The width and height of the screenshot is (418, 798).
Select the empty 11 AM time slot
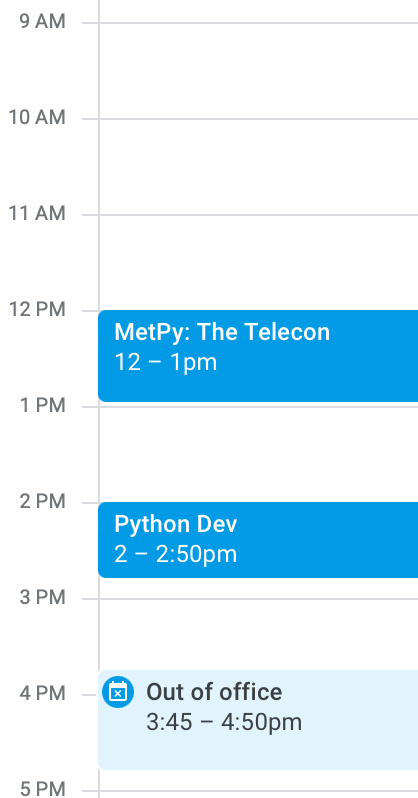pos(258,263)
